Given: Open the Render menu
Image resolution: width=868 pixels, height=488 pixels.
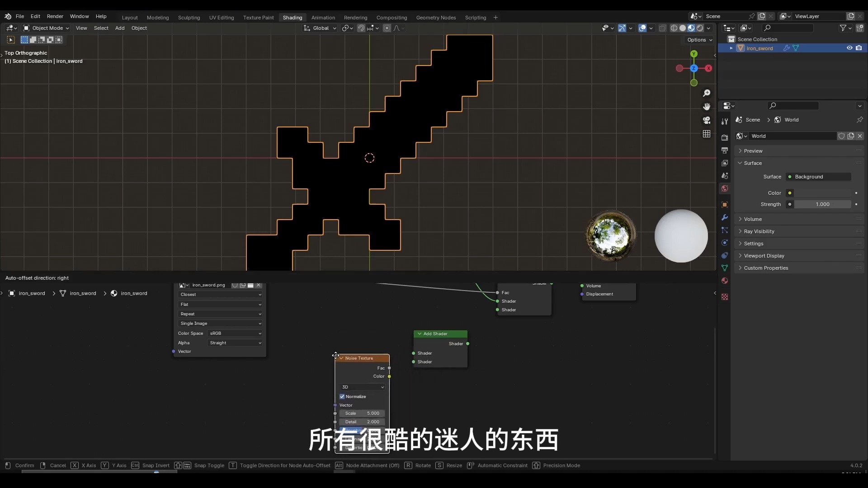Looking at the screenshot, I should [55, 16].
